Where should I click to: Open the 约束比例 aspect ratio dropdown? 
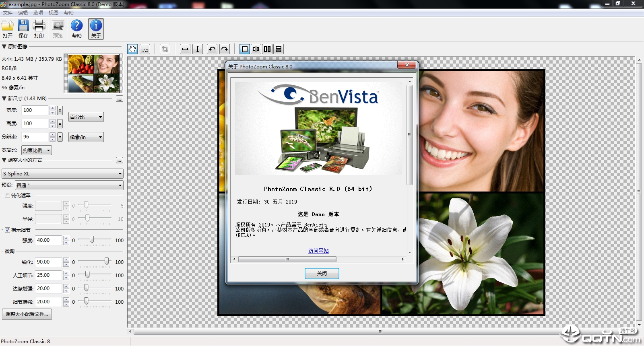coord(37,150)
